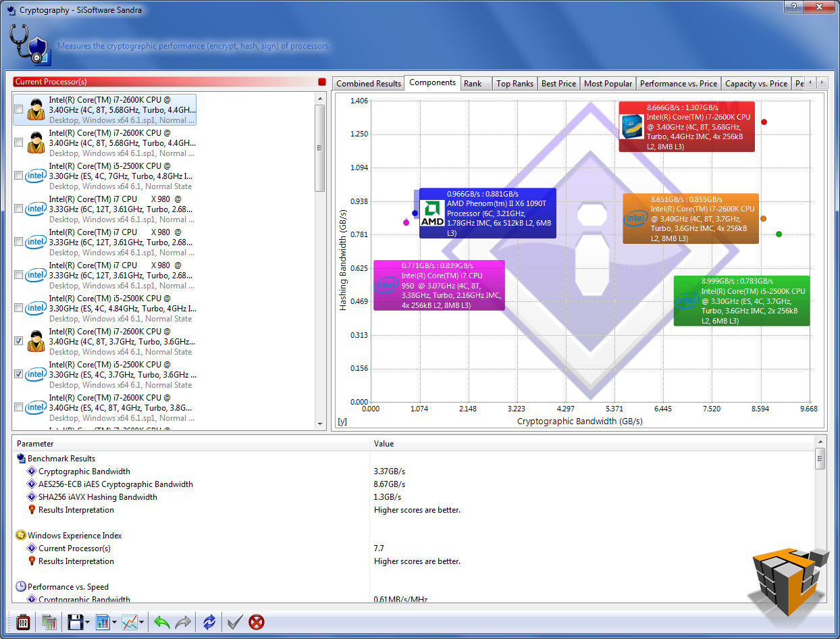Click the Parameter column header

click(x=191, y=444)
